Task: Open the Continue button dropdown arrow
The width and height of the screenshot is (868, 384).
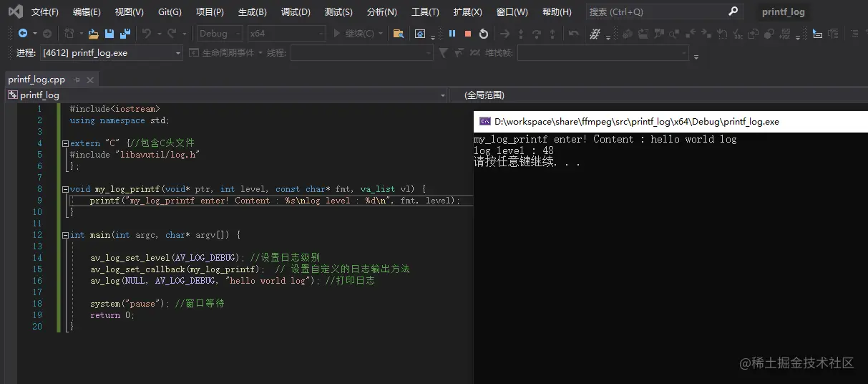Action: pos(381,34)
